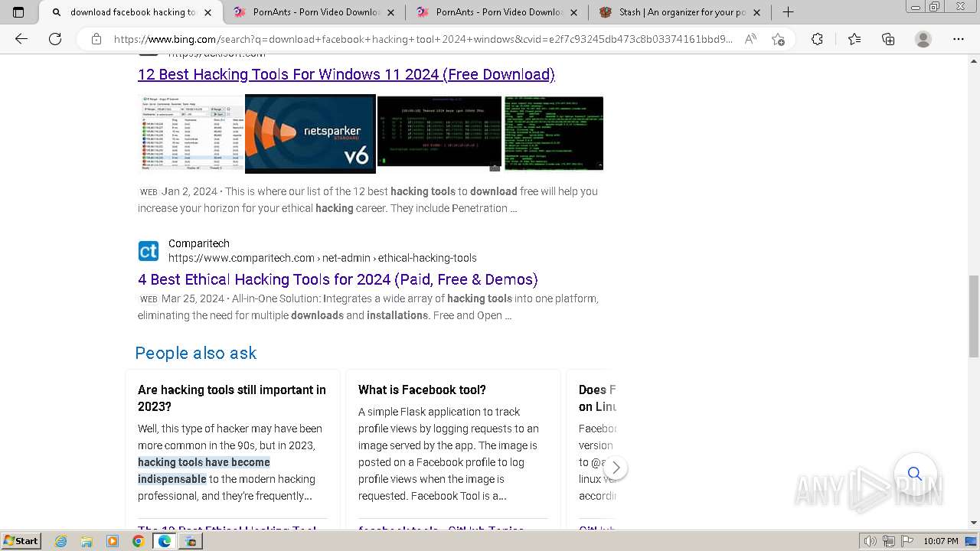Click the 'Jan 2, 2024' result snippet
Viewport: 980px width, 551px height.
coord(368,200)
